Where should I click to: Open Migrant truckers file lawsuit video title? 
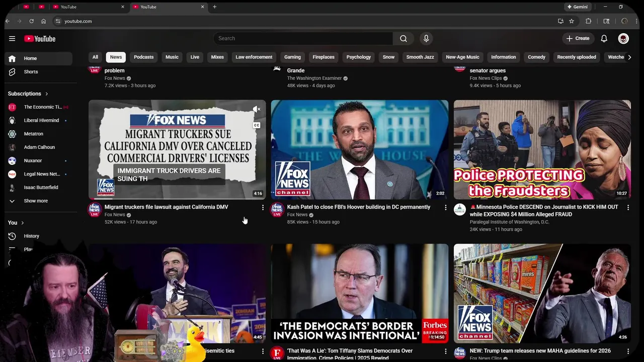pyautogui.click(x=167, y=207)
